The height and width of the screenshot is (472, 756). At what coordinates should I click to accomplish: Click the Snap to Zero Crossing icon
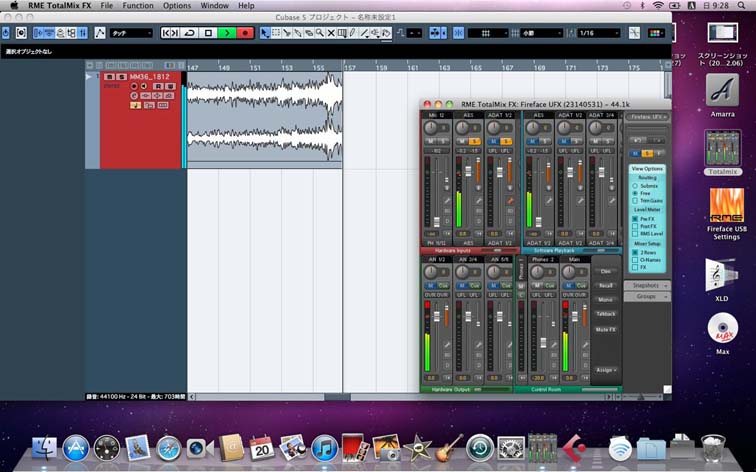[x=634, y=33]
